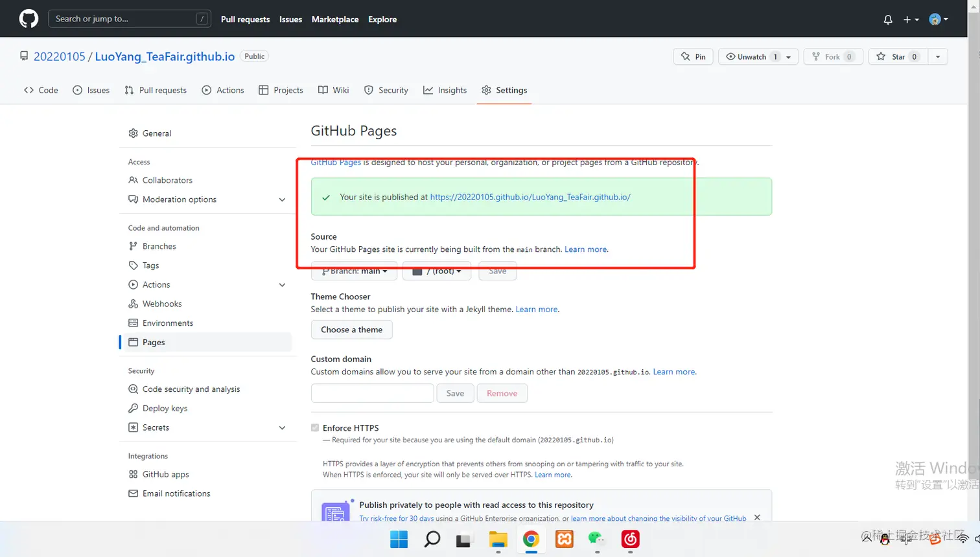Image resolution: width=980 pixels, height=557 pixels.
Task: Open Learn more link about HTTPS
Action: (x=553, y=475)
